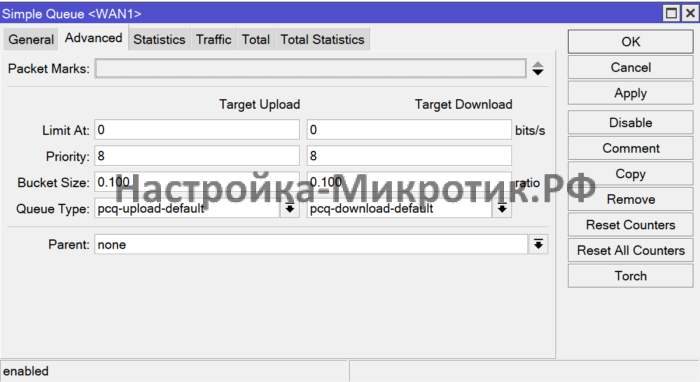
Task: Click the Cancel button
Action: coord(630,67)
